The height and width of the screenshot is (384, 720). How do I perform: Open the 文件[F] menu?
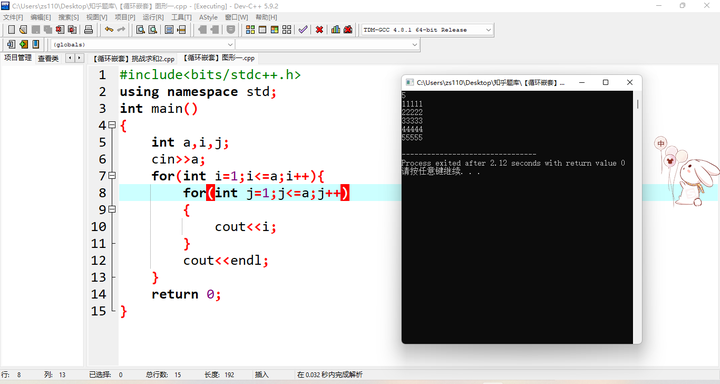(x=13, y=17)
